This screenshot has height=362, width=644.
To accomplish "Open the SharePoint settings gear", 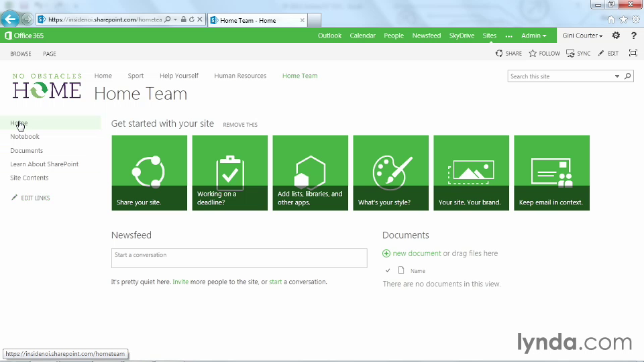I will click(x=616, y=36).
